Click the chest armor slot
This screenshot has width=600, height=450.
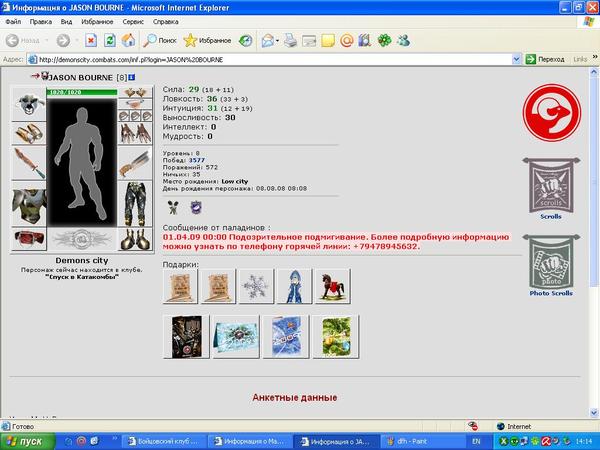[29, 204]
